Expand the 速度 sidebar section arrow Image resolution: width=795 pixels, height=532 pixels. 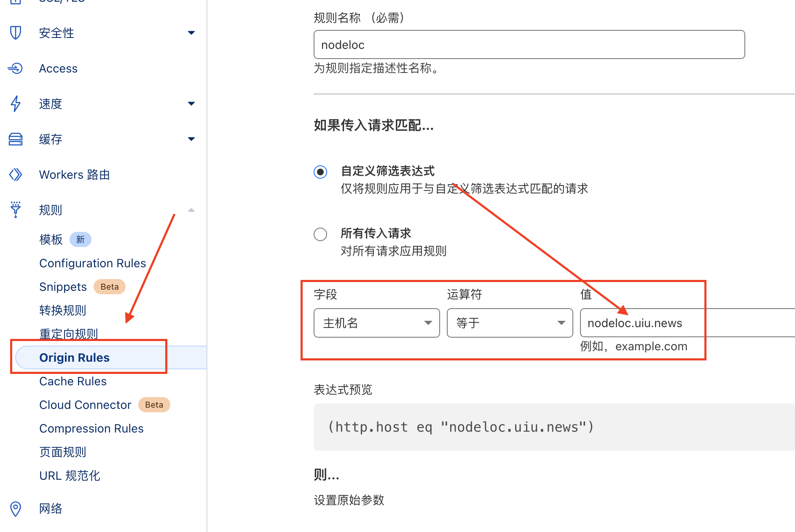(x=191, y=104)
